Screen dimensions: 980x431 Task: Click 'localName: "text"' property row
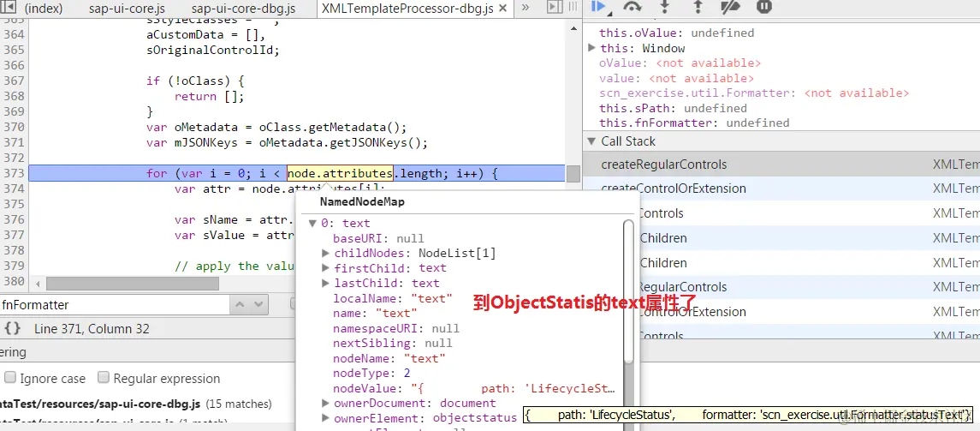393,298
